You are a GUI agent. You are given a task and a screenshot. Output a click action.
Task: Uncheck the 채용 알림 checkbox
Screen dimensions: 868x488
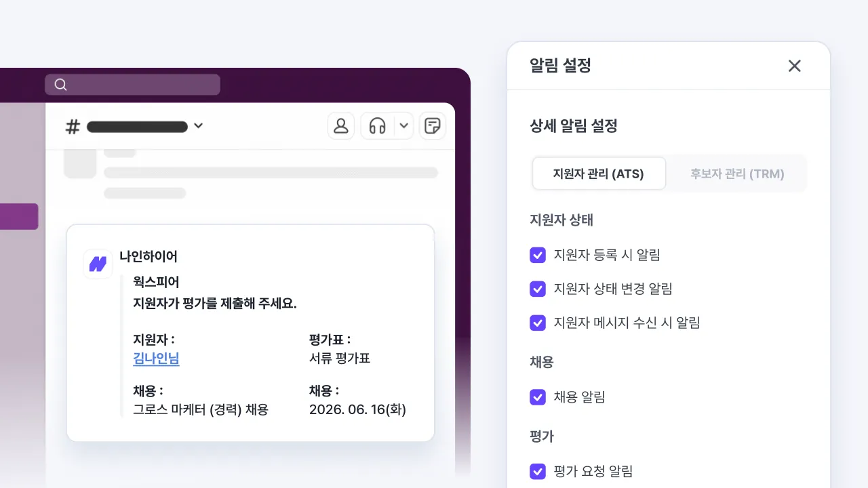(538, 397)
